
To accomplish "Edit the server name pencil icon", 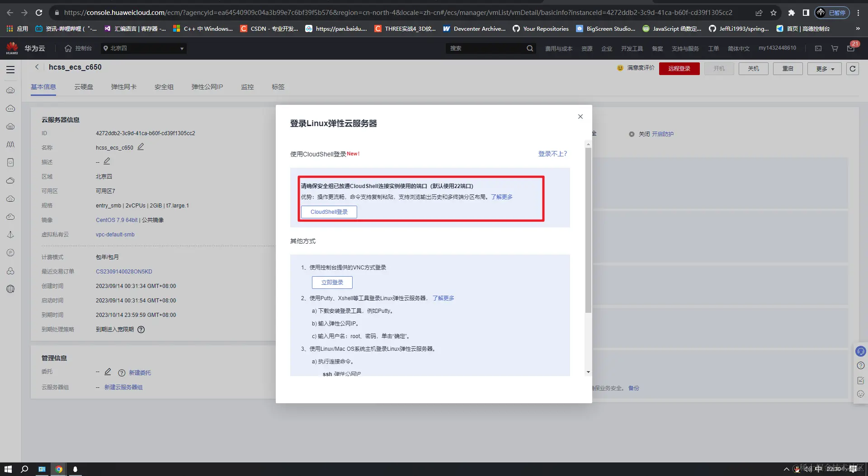I will (141, 147).
